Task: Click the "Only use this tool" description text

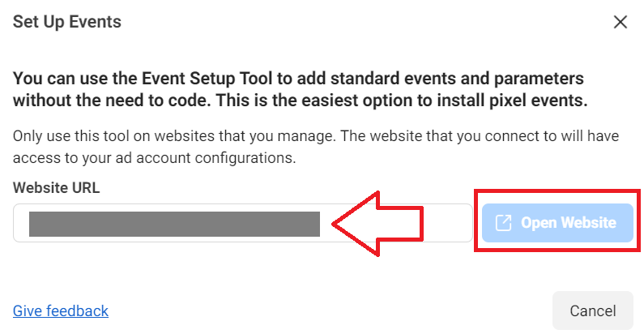Action: point(315,147)
